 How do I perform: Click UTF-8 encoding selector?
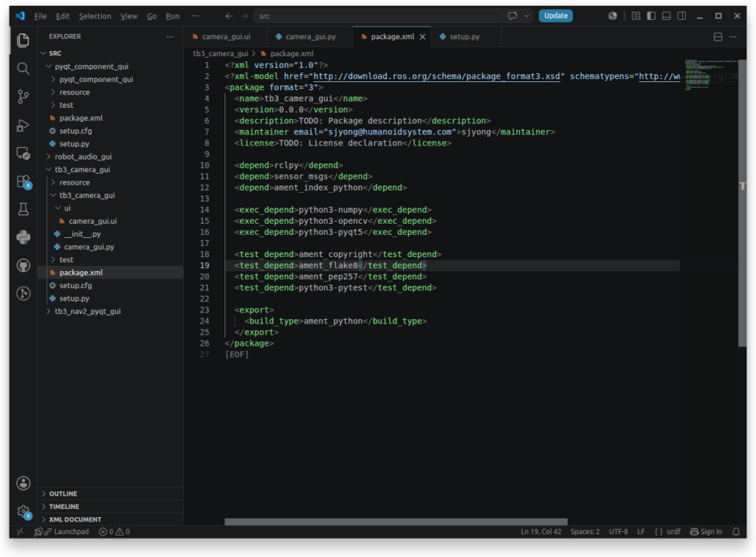(618, 531)
